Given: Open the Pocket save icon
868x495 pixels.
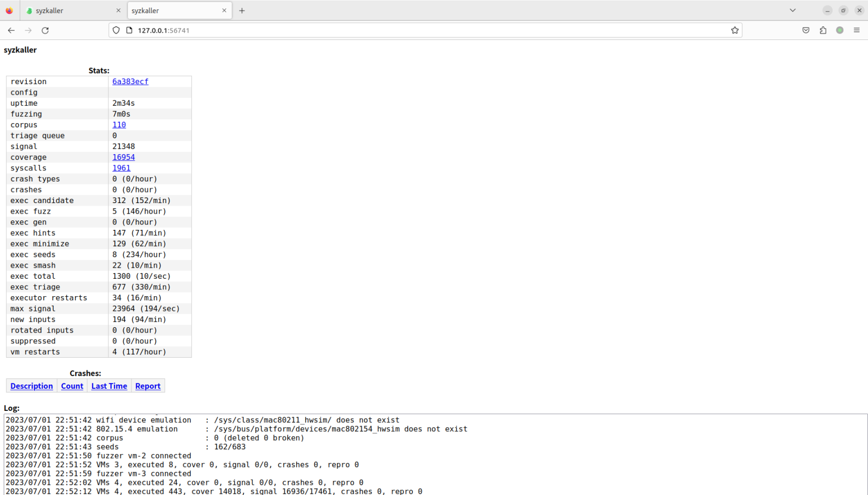Looking at the screenshot, I should [x=806, y=31].
